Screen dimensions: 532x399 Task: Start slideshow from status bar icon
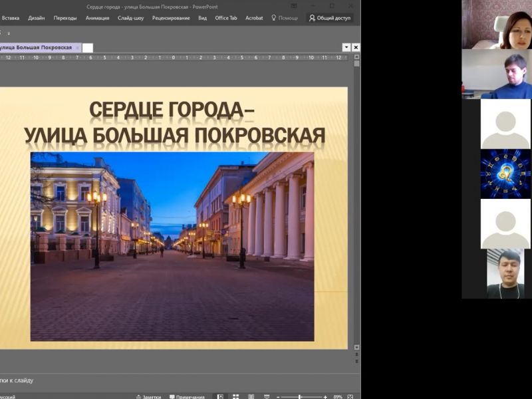(x=266, y=397)
